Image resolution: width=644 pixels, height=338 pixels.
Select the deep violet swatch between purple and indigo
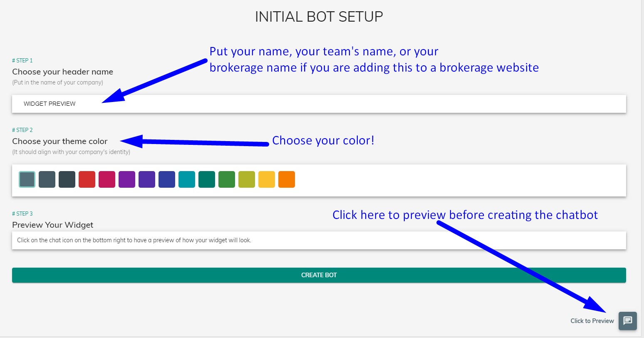pos(147,179)
